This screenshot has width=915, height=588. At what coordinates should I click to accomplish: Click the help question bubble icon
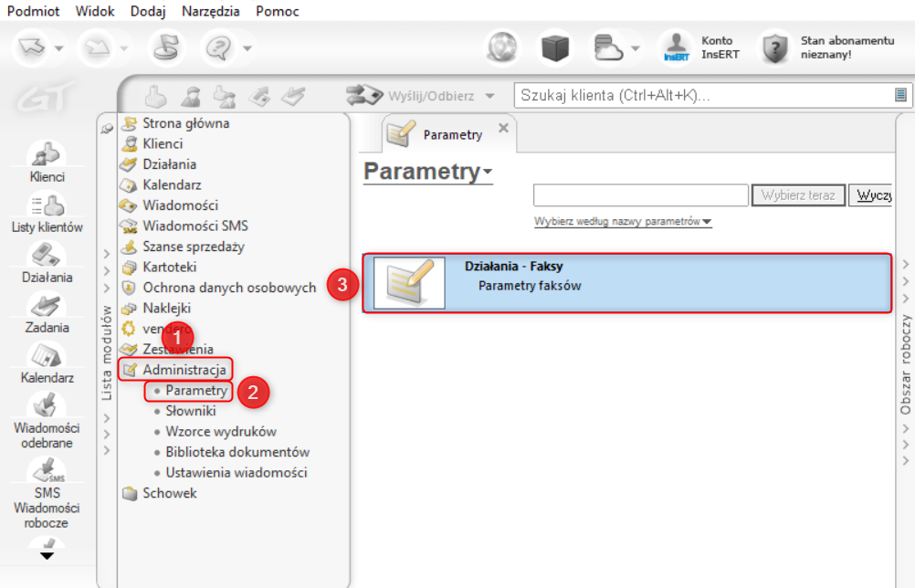click(219, 47)
